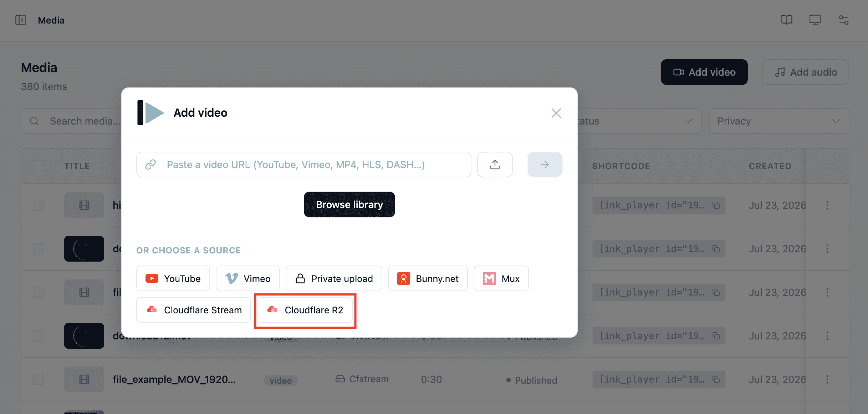The height and width of the screenshot is (414, 868).
Task: Click Browse library button
Action: [x=349, y=205]
